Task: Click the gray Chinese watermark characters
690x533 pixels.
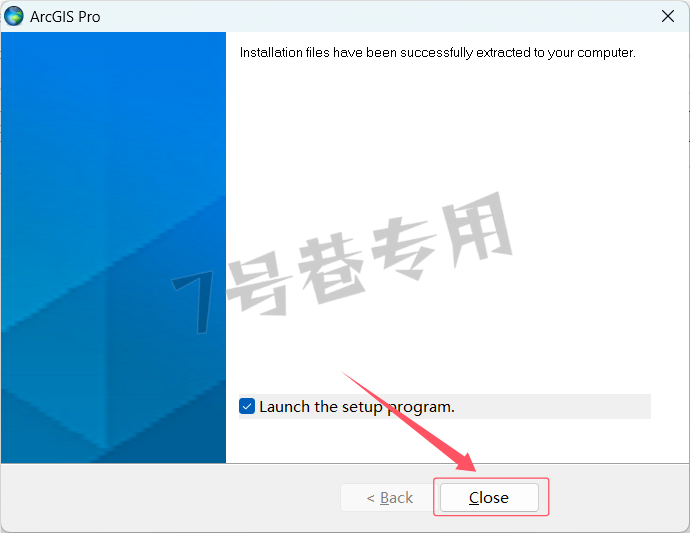Action: tap(370, 253)
